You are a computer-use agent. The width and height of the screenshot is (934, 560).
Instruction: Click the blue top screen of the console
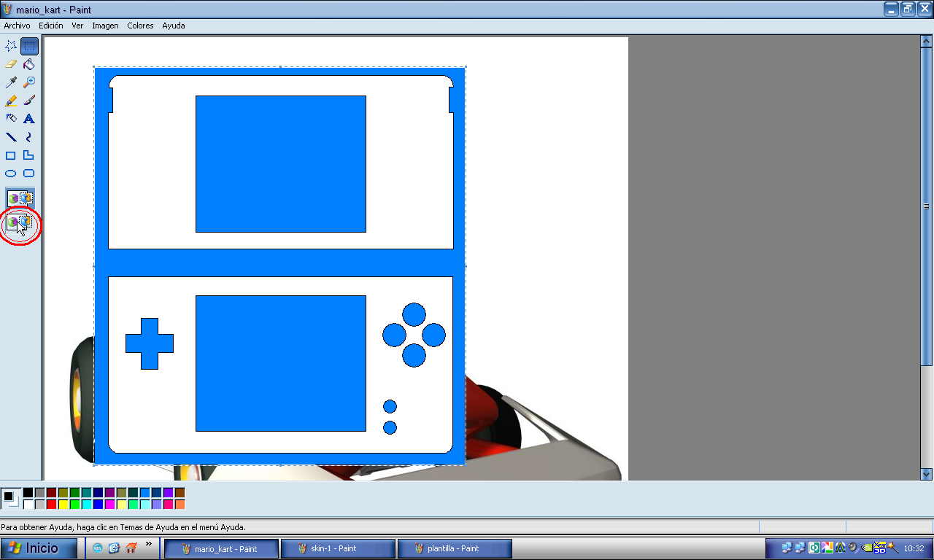pyautogui.click(x=281, y=164)
